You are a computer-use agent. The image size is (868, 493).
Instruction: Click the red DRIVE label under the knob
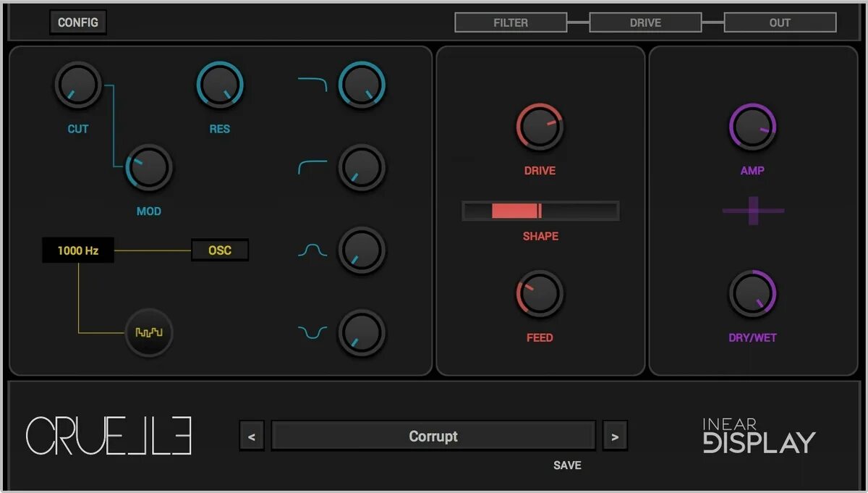tap(540, 171)
